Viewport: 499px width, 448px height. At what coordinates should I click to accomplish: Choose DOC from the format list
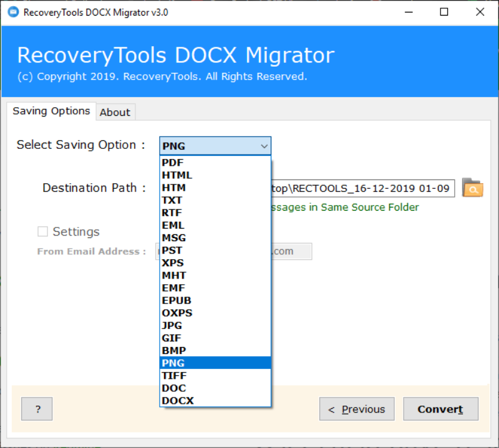pos(215,388)
